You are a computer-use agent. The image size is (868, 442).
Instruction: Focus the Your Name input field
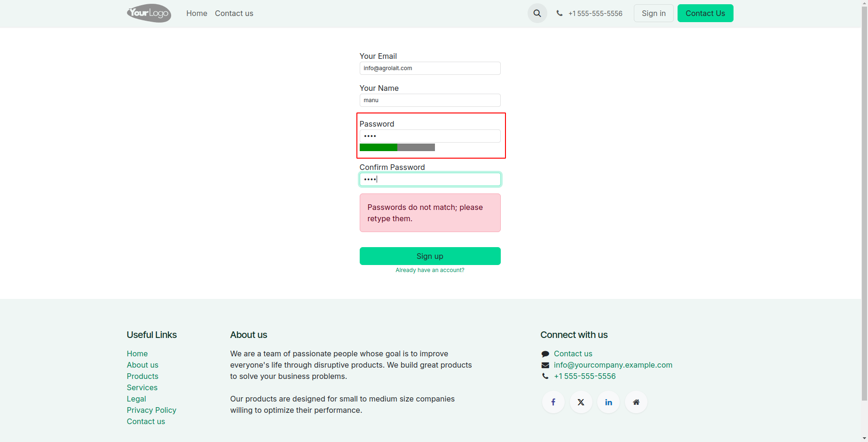430,100
